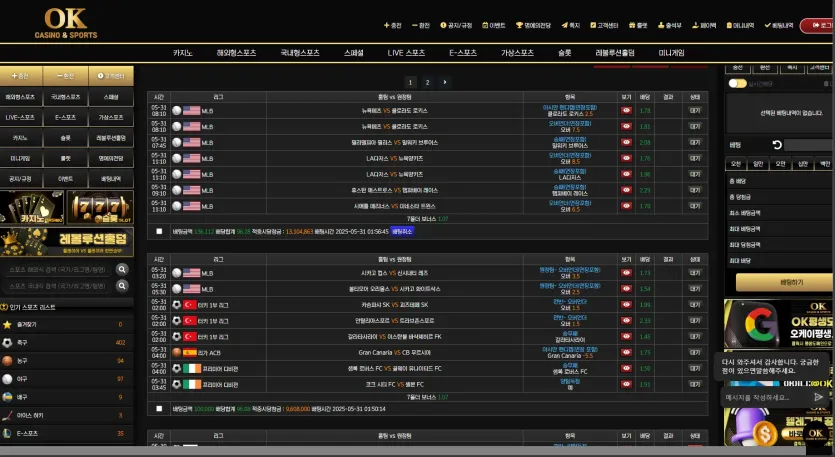
Task: Open the trophy 명예의전당 link in header
Action: pos(533,25)
